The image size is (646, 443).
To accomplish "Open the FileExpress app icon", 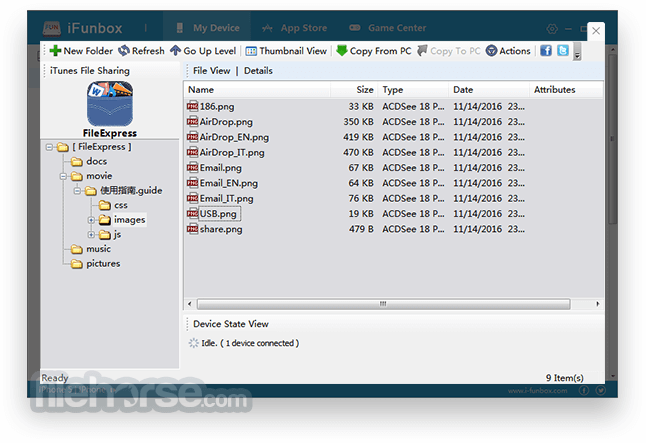I will (110, 104).
